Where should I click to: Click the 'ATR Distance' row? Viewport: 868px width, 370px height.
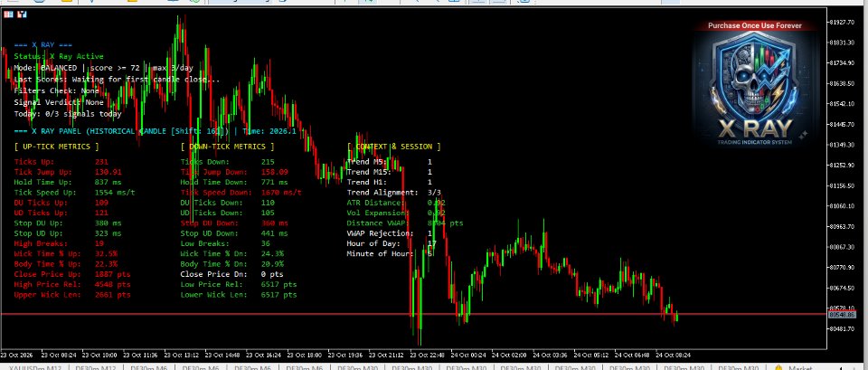click(396, 203)
